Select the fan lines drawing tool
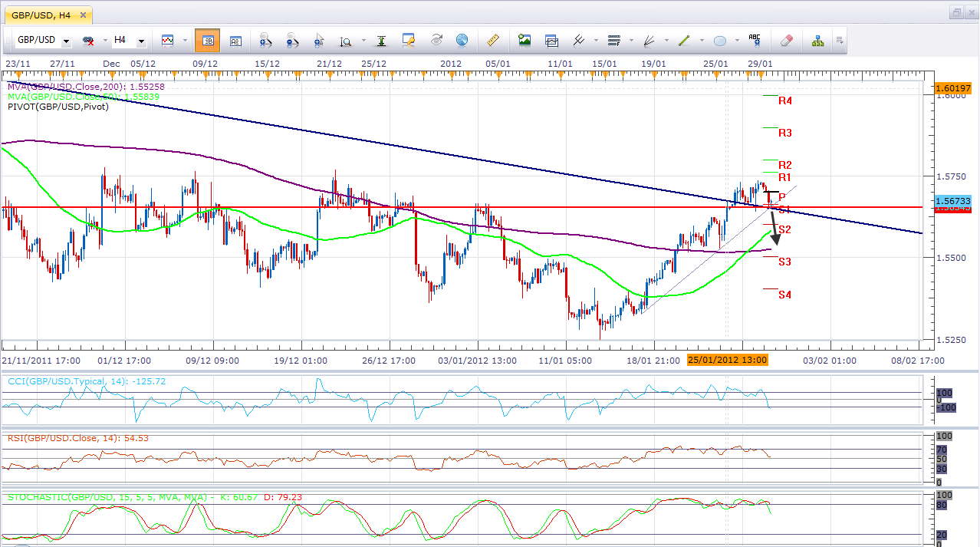 point(649,40)
